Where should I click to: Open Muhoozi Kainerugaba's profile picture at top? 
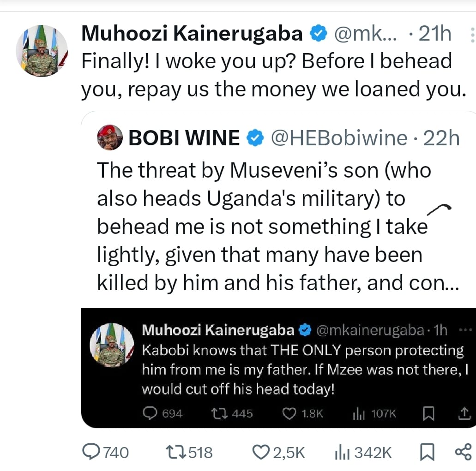pyautogui.click(x=42, y=51)
